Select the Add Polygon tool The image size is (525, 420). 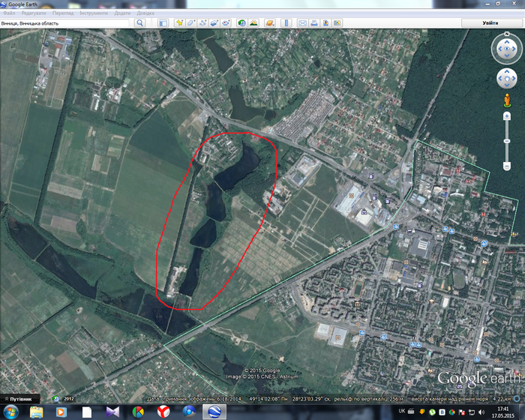point(191,22)
